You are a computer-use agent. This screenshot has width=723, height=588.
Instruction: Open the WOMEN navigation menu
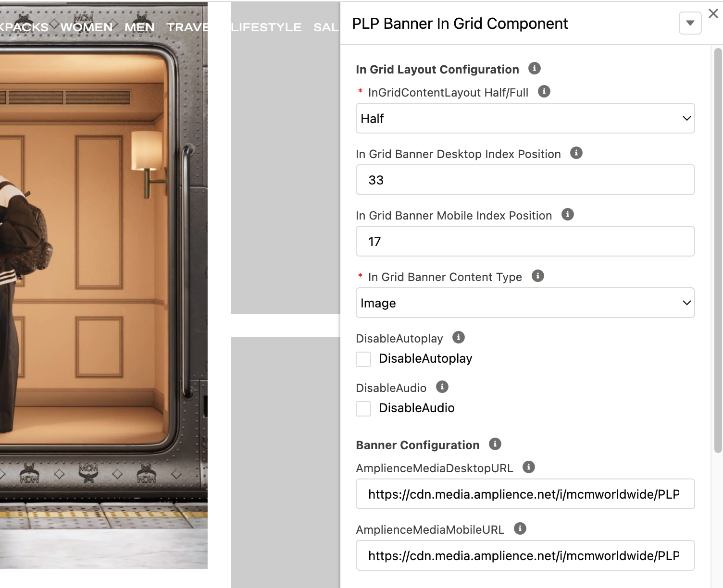87,27
